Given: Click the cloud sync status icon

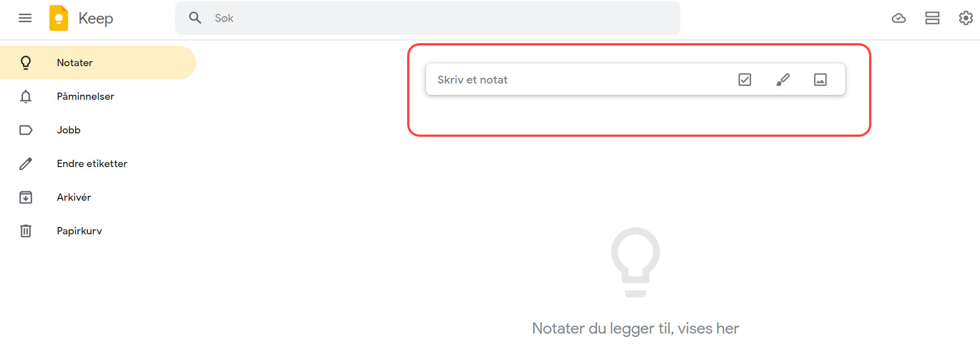Looking at the screenshot, I should coord(899,18).
